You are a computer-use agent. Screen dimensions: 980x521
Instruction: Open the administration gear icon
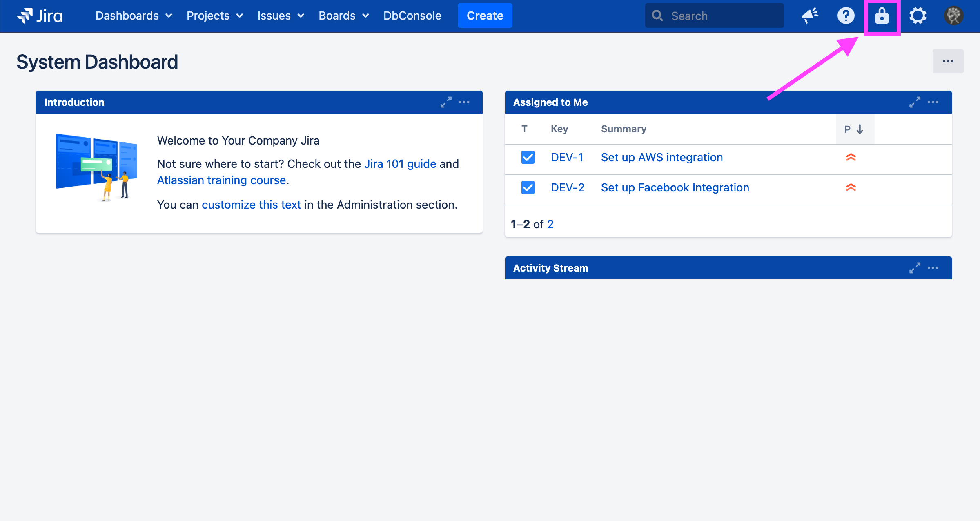point(918,16)
